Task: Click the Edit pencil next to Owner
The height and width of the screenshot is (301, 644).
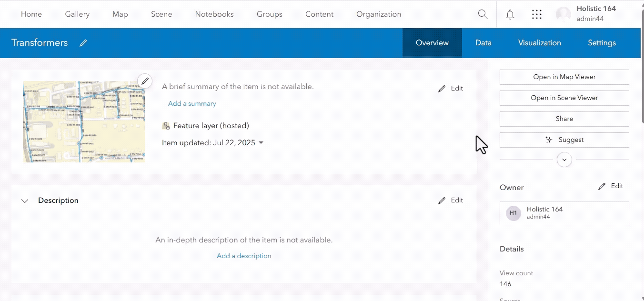Action: pos(602,186)
